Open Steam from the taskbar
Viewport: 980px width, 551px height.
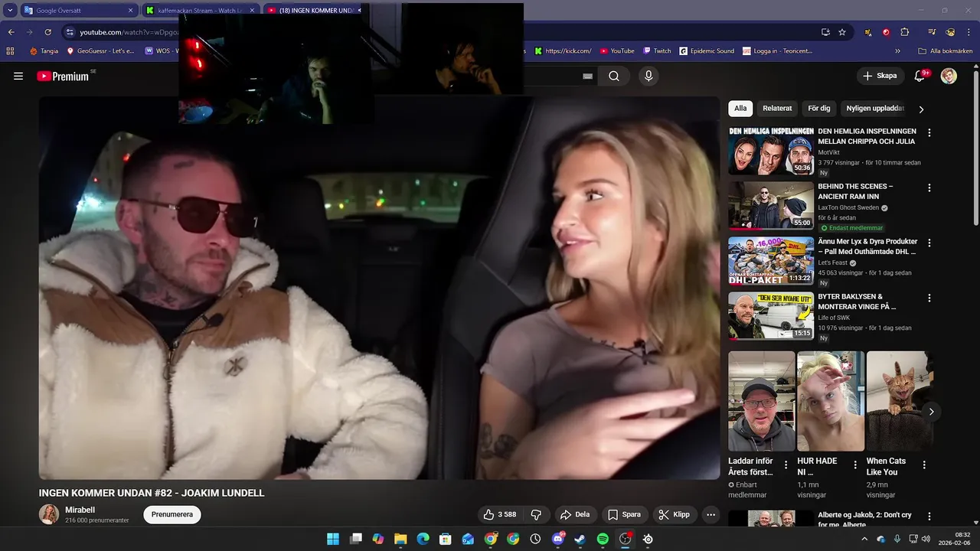(580, 539)
